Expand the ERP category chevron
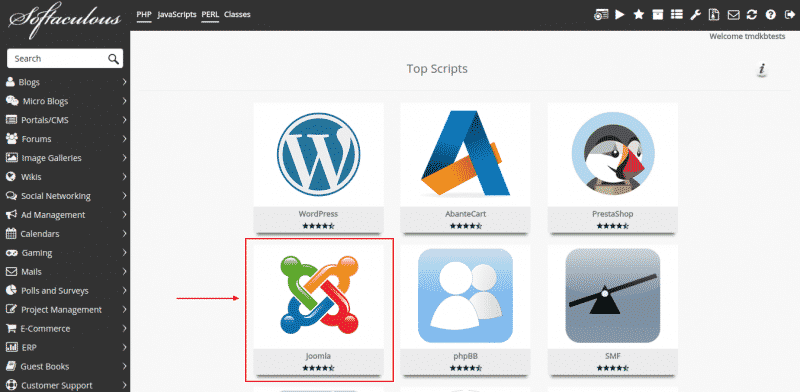Viewport: 800px width, 392px height. coord(124,347)
